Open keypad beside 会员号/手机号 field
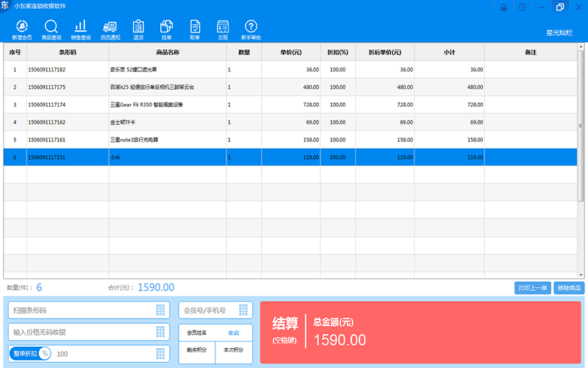Image resolution: width=588 pixels, height=368 pixels. pos(243,311)
